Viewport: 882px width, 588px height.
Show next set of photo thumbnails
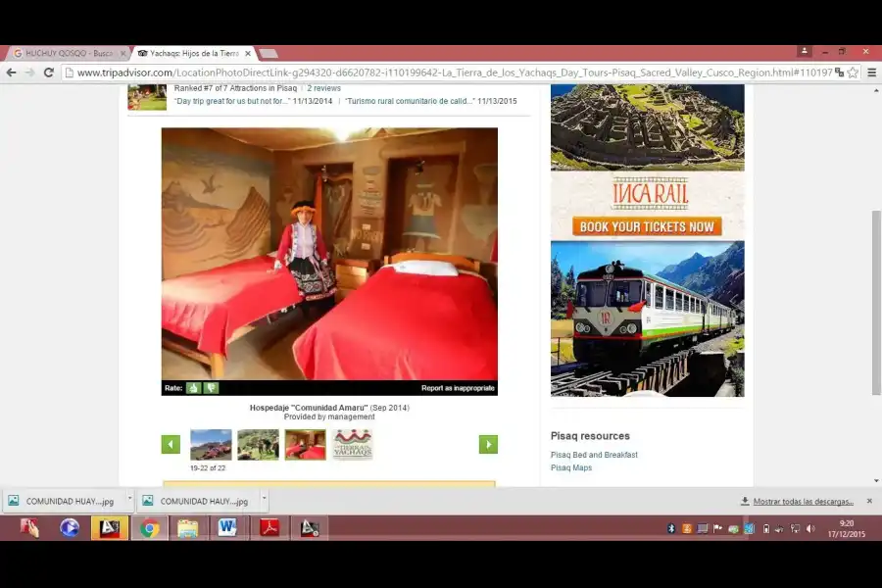click(x=488, y=444)
